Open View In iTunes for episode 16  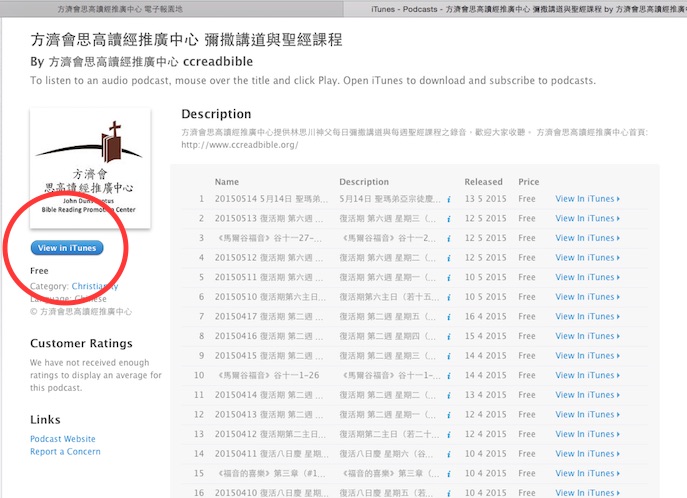coord(588,493)
